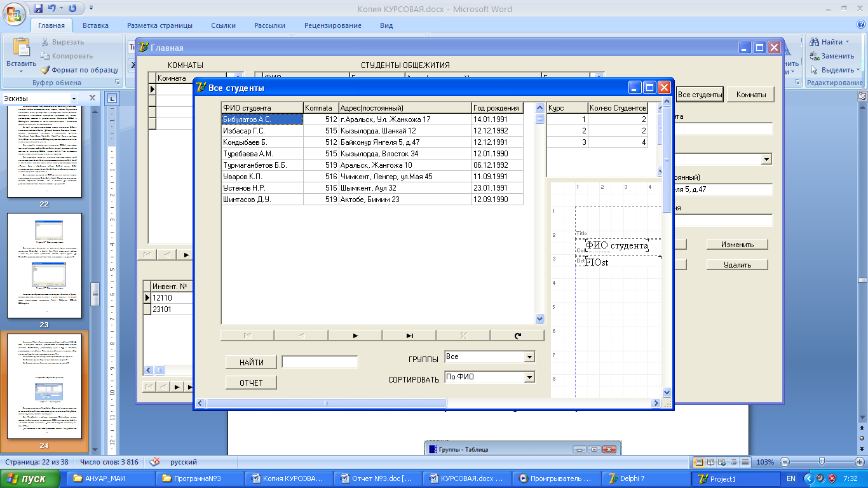
Task: Click the volume speaker icon in system tray
Action: click(820, 478)
